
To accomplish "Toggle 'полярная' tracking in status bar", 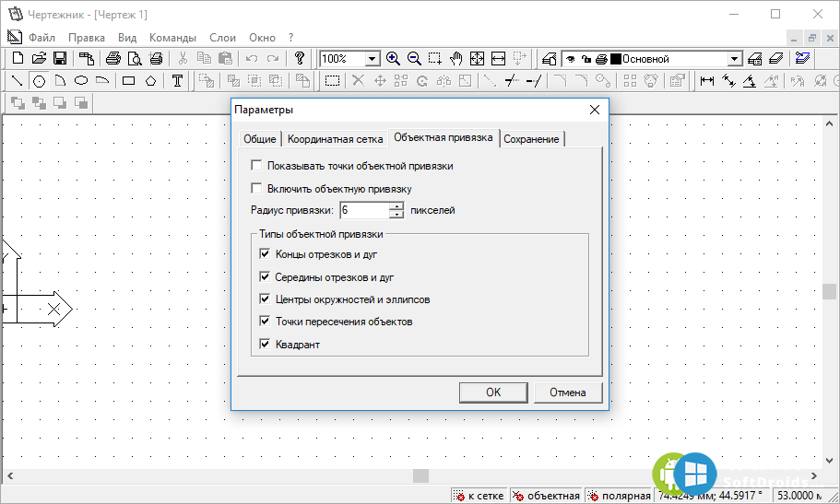I will coord(620,496).
